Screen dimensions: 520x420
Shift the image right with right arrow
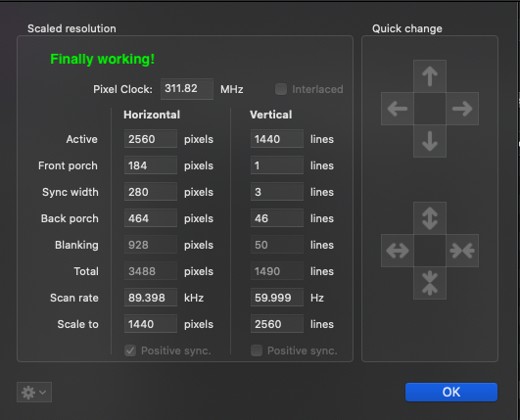462,109
